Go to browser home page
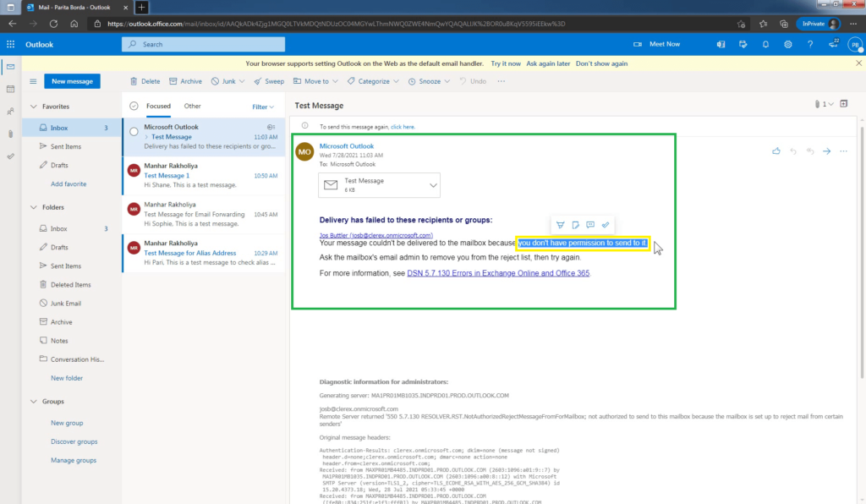 tap(74, 24)
